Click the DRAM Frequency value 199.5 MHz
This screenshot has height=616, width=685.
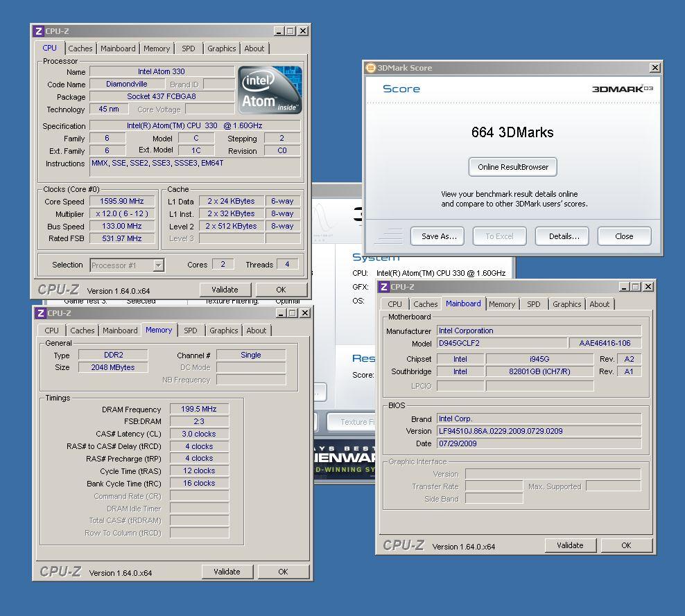pyautogui.click(x=199, y=409)
